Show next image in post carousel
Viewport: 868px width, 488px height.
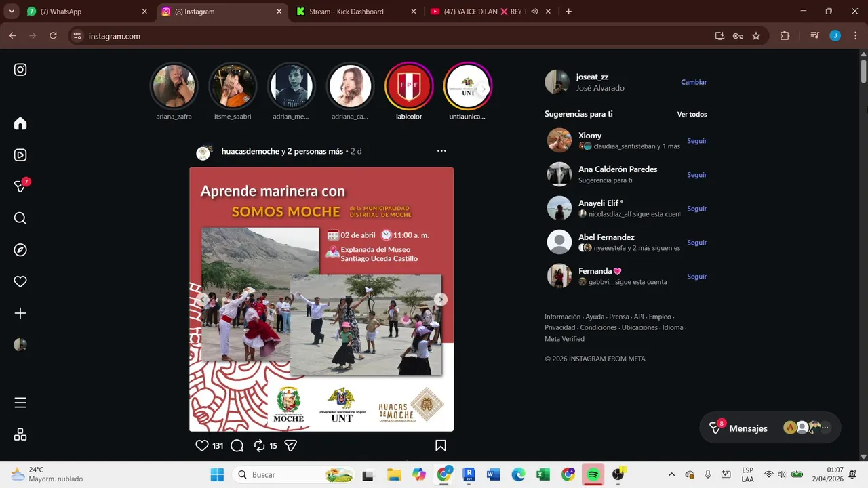(441, 299)
